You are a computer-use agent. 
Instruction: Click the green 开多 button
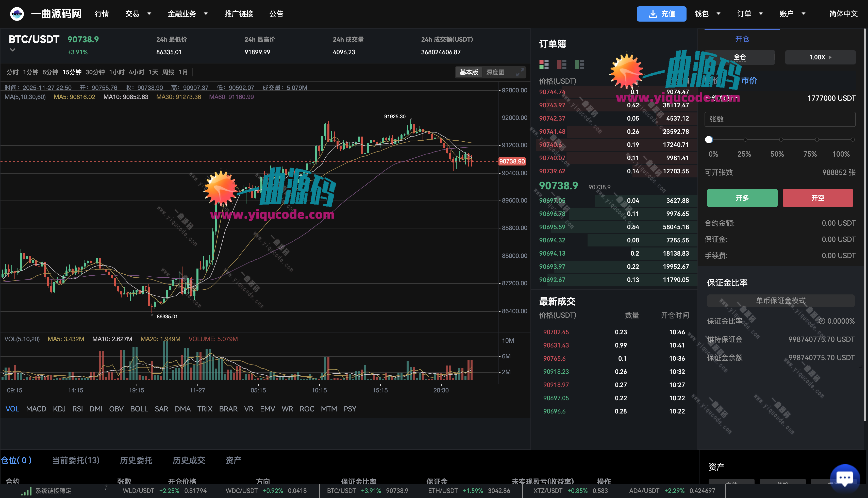tap(742, 198)
